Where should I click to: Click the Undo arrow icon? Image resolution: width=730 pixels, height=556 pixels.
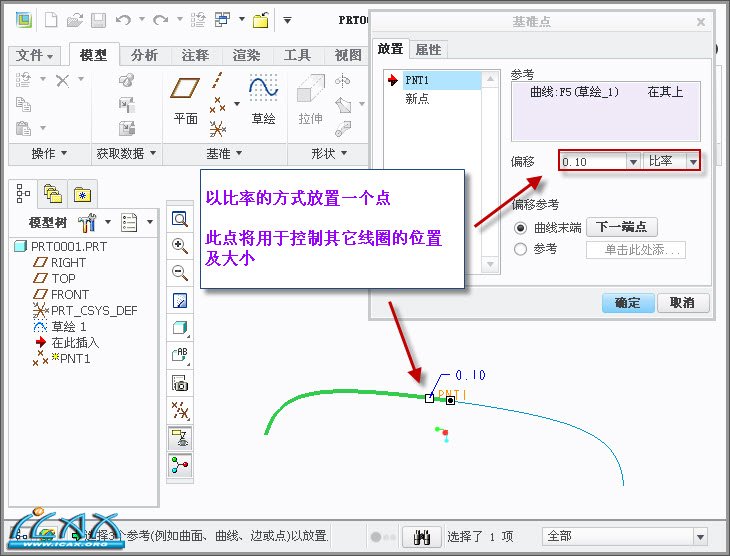[123, 20]
